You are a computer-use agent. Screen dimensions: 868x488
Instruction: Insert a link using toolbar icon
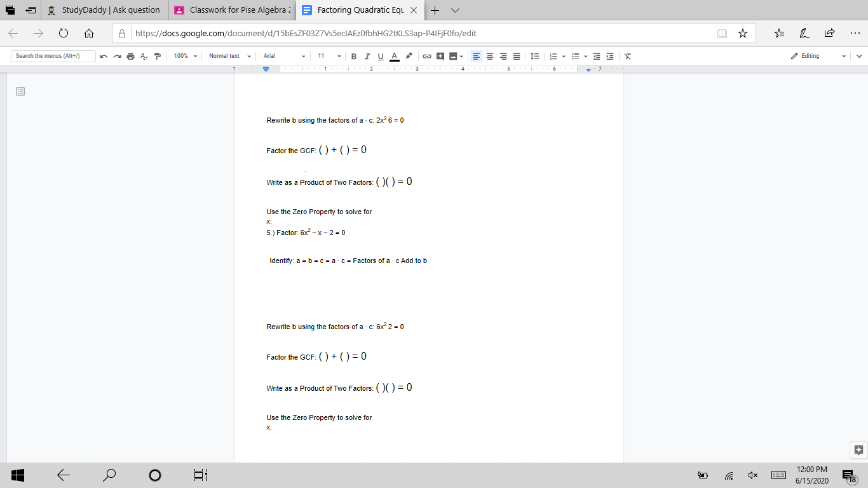(427, 56)
